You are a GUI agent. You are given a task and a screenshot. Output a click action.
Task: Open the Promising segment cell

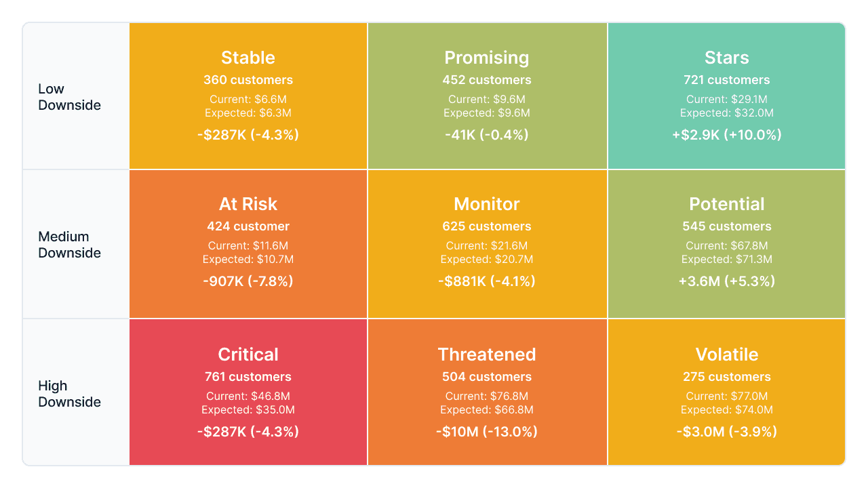click(x=487, y=96)
